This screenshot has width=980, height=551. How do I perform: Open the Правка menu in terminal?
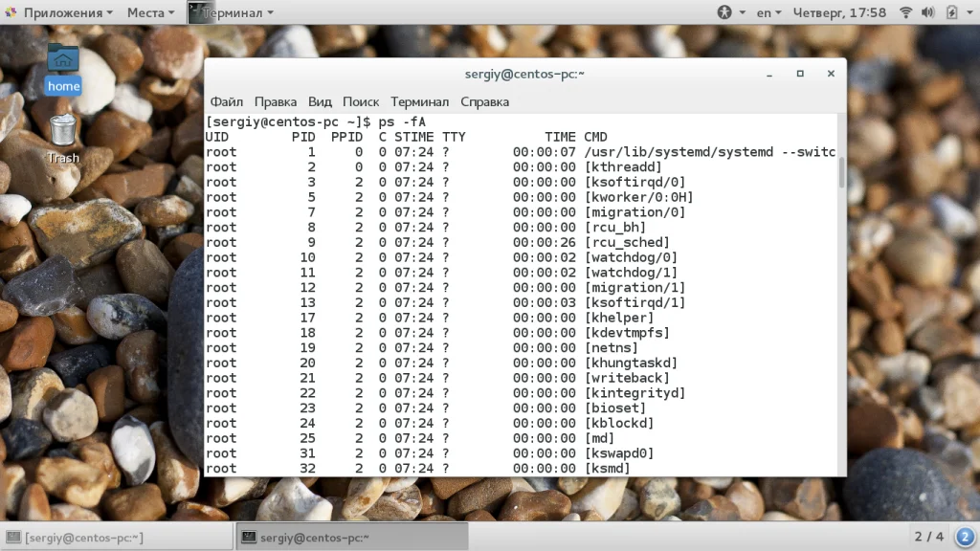click(x=276, y=101)
